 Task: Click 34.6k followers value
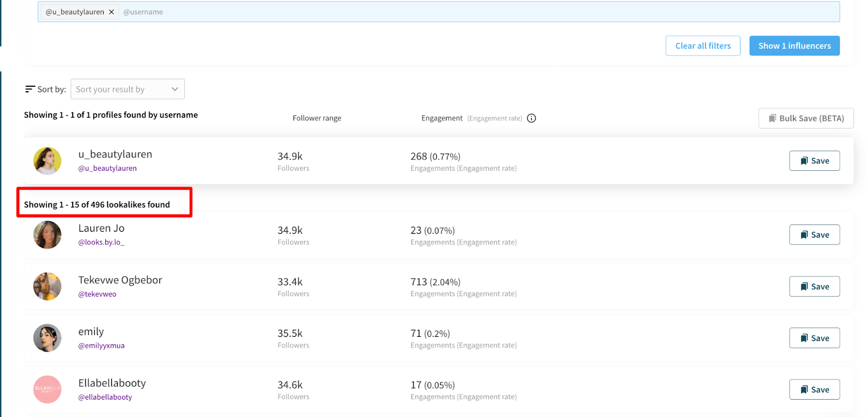290,385
